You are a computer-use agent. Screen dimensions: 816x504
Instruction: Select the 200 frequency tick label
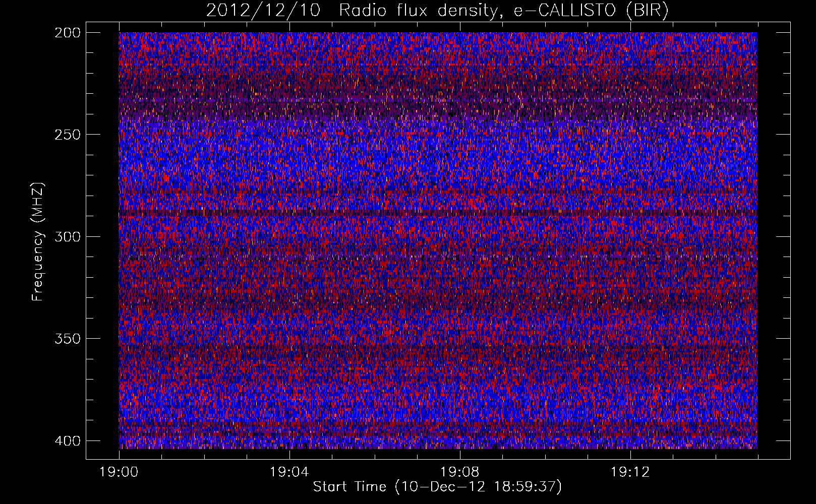click(x=67, y=33)
